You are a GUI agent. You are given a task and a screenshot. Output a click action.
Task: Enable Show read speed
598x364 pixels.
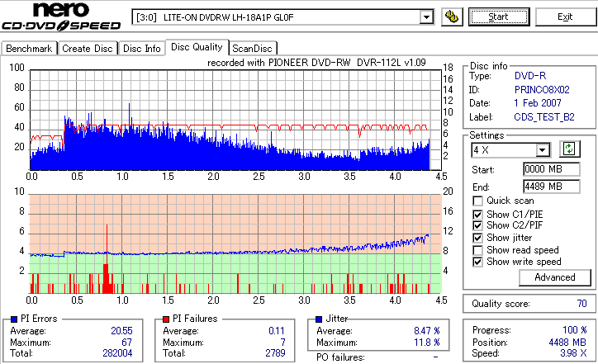[x=477, y=250]
